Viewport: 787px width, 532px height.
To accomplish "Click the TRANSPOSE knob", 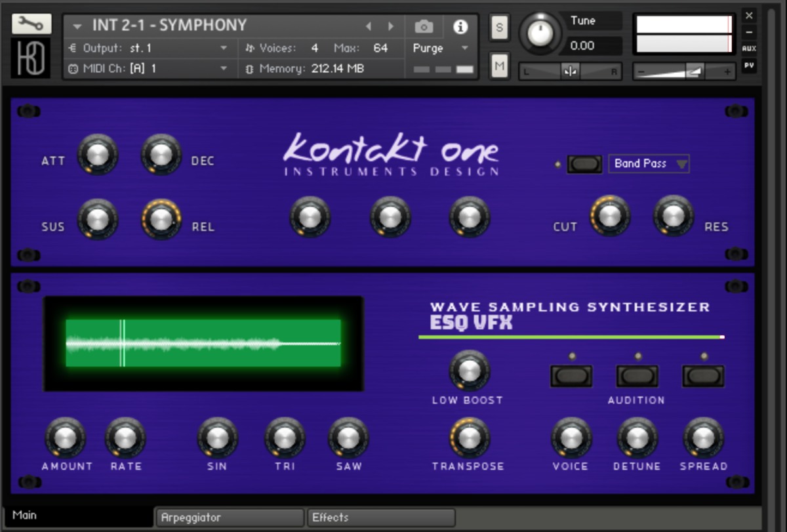I will click(x=470, y=438).
